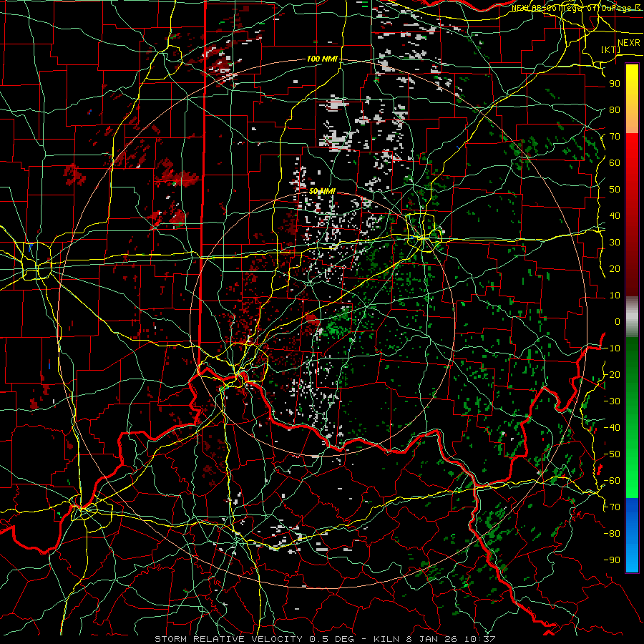The height and width of the screenshot is (644, 644).
Task: Select the positive 20 value on the velocity scale
Action: point(615,268)
